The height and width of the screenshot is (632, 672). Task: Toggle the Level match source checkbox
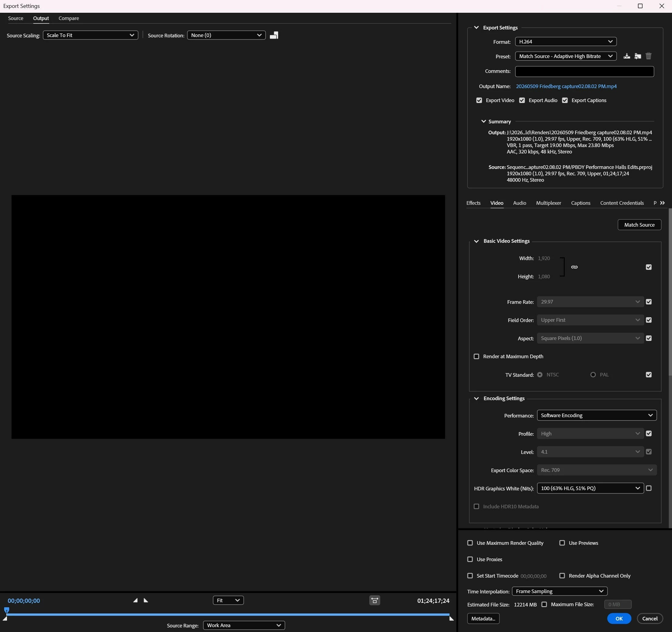[x=649, y=452]
